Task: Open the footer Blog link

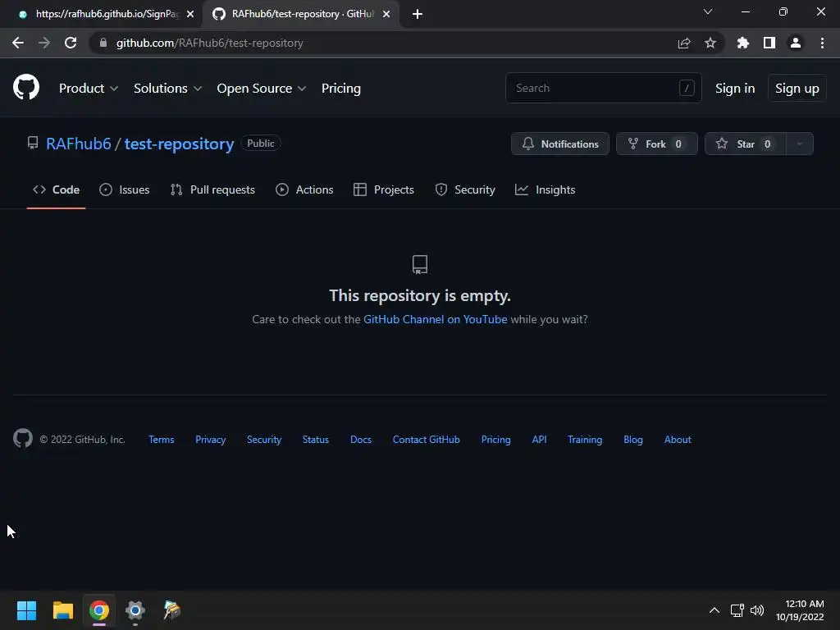Action: coord(632,440)
